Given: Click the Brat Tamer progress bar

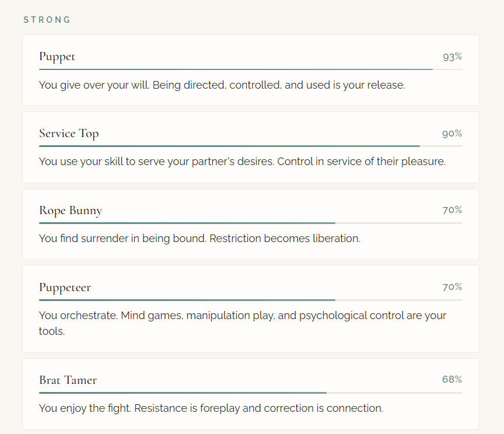Looking at the screenshot, I should [251, 393].
